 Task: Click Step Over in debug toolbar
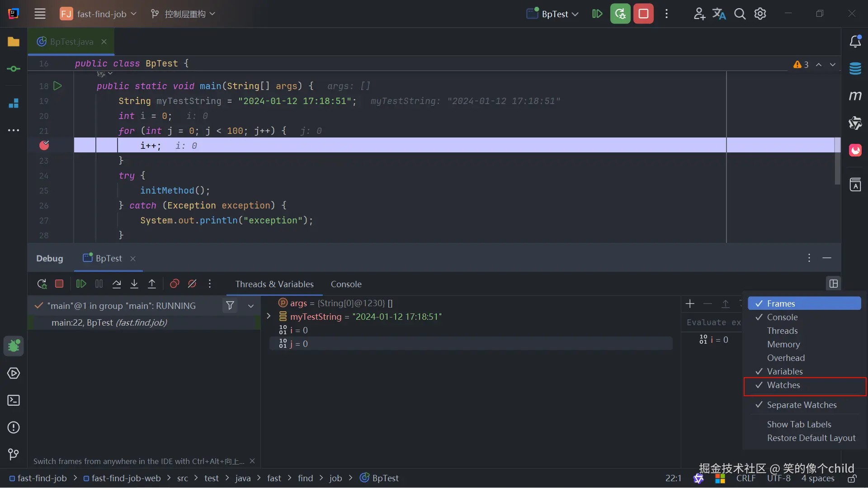(x=117, y=284)
